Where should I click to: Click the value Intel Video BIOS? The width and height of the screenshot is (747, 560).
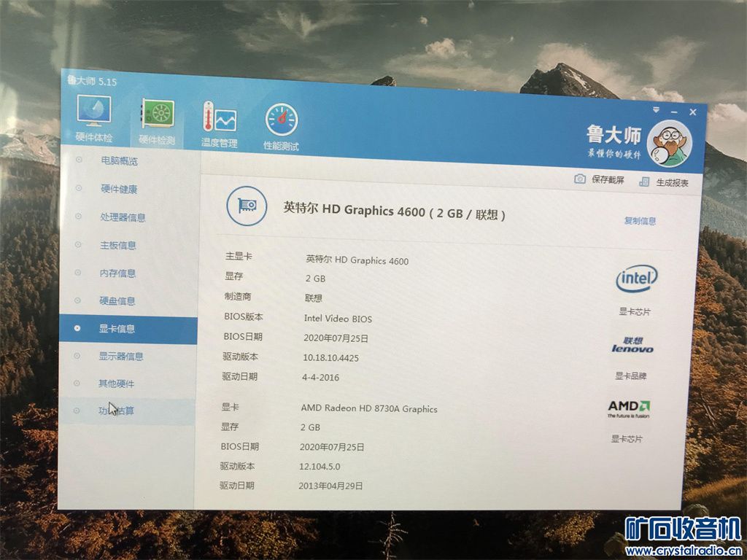pos(338,319)
